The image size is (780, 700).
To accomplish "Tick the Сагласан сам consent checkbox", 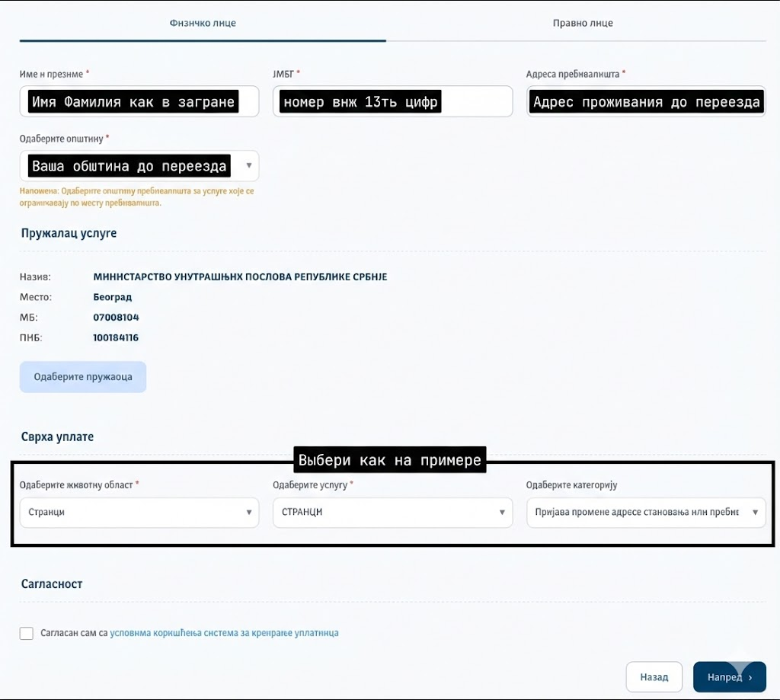I will click(27, 633).
